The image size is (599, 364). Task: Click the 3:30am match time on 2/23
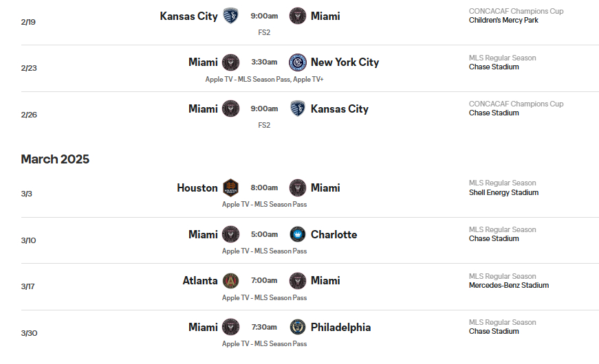pyautogui.click(x=264, y=62)
